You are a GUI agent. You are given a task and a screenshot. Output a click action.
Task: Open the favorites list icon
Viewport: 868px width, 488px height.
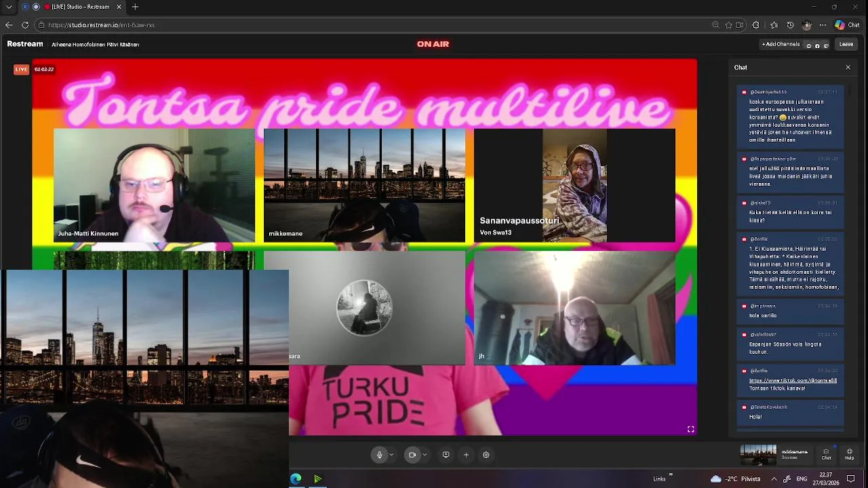[774, 25]
